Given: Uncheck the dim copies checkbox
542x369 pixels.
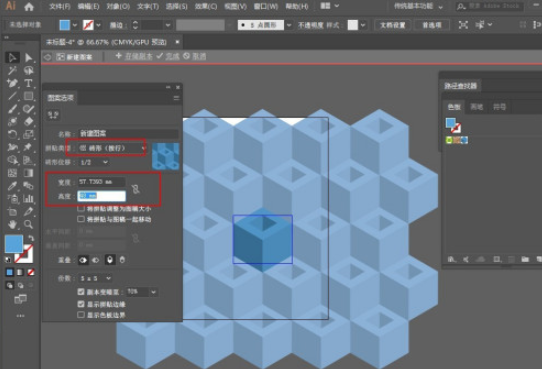Looking at the screenshot, I should point(81,292).
